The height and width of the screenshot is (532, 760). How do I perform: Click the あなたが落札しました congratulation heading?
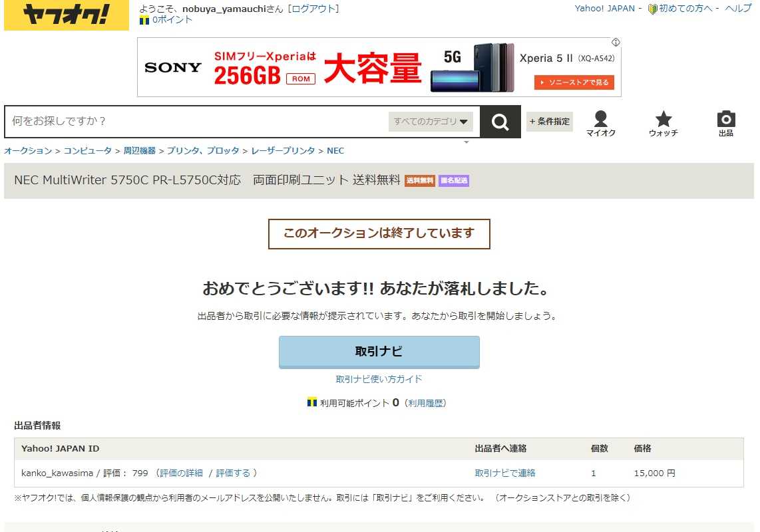pyautogui.click(x=376, y=289)
